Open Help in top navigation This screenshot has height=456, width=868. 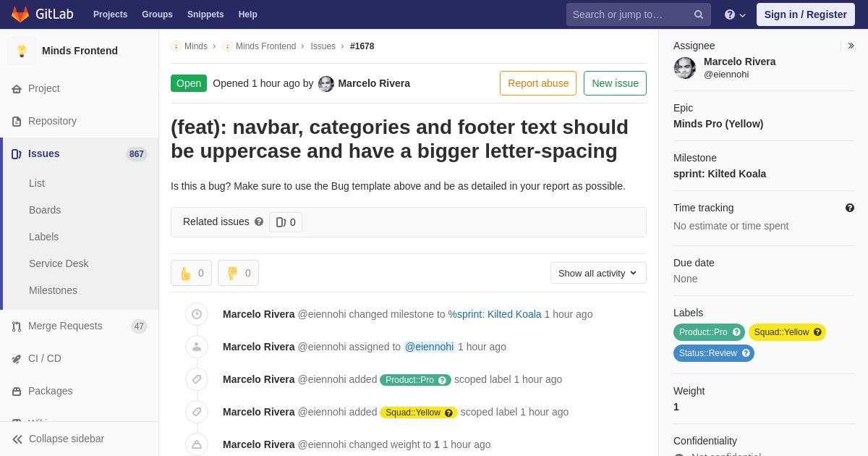tap(248, 14)
